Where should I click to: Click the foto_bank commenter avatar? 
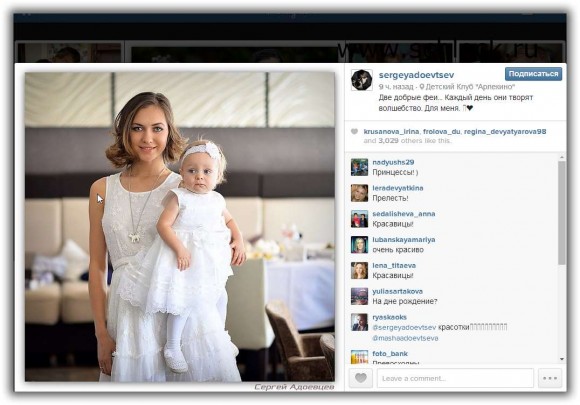tap(359, 357)
